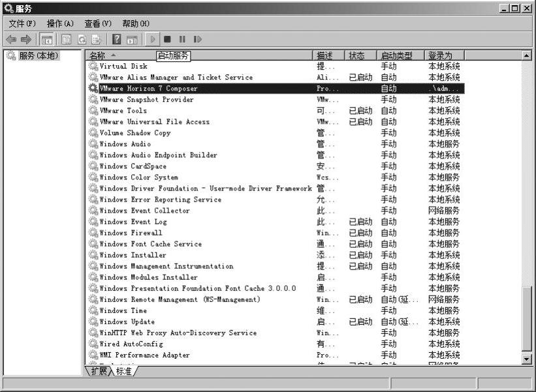Select Windows Font Cache Service
The image size is (536, 392).
(x=276, y=244)
